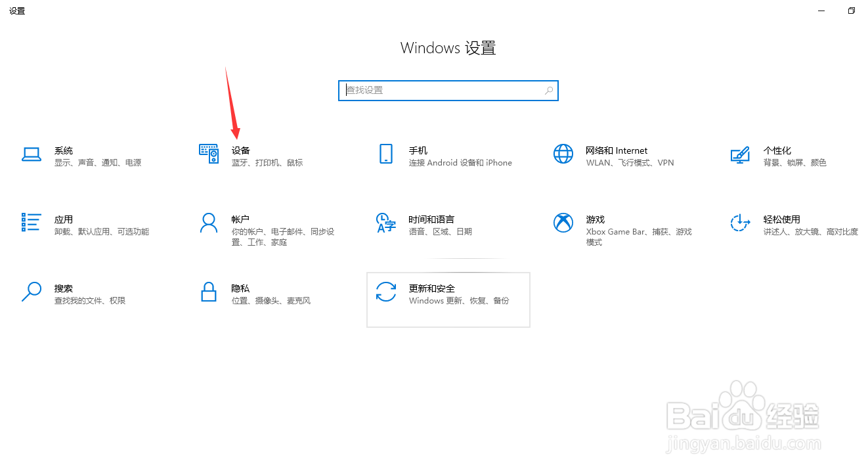This screenshot has width=868, height=473.
Task: Select the 应用 category title
Action: pos(64,219)
